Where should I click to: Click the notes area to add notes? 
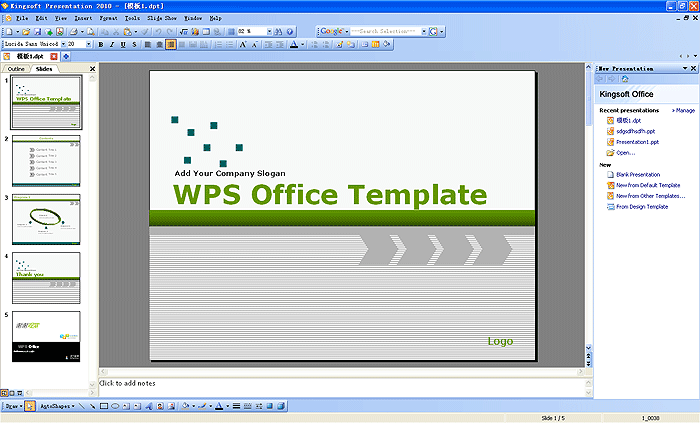pos(342,387)
